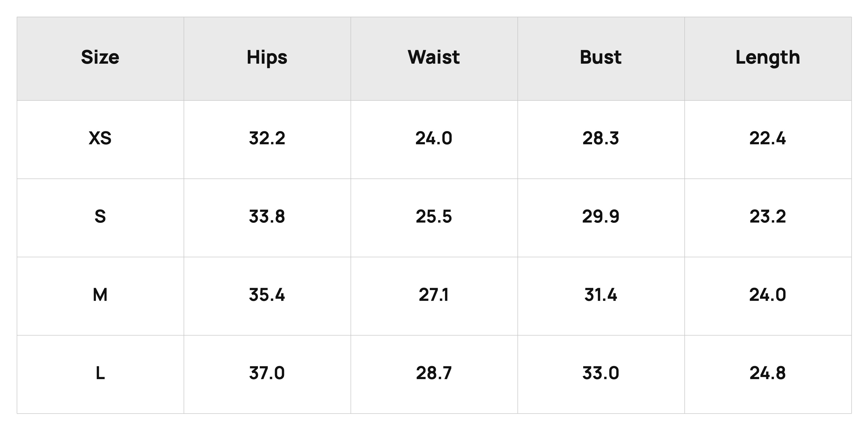The width and height of the screenshot is (868, 430).
Task: Click the S size row label
Action: pos(100,216)
